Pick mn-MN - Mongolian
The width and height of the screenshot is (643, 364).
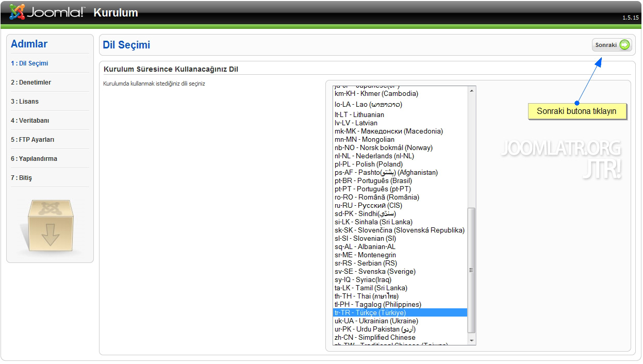[400, 139]
